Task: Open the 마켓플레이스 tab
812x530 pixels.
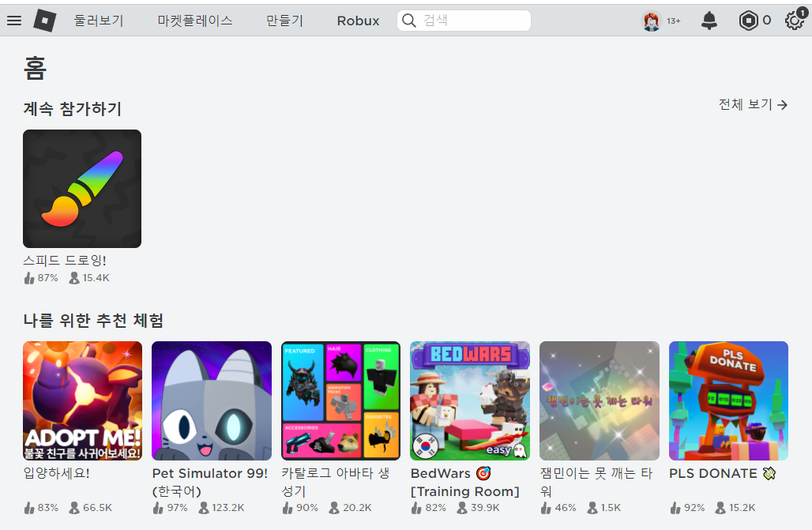Action: coord(195,21)
